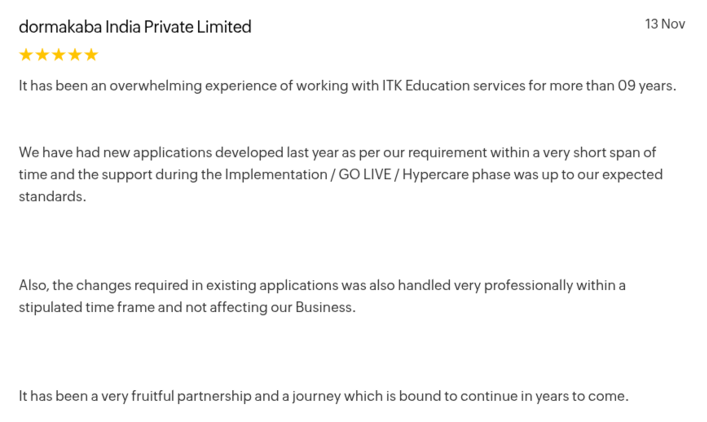Viewport: 707px width, 422px height.
Task: Click the second yellow rating star
Action: coord(43,55)
